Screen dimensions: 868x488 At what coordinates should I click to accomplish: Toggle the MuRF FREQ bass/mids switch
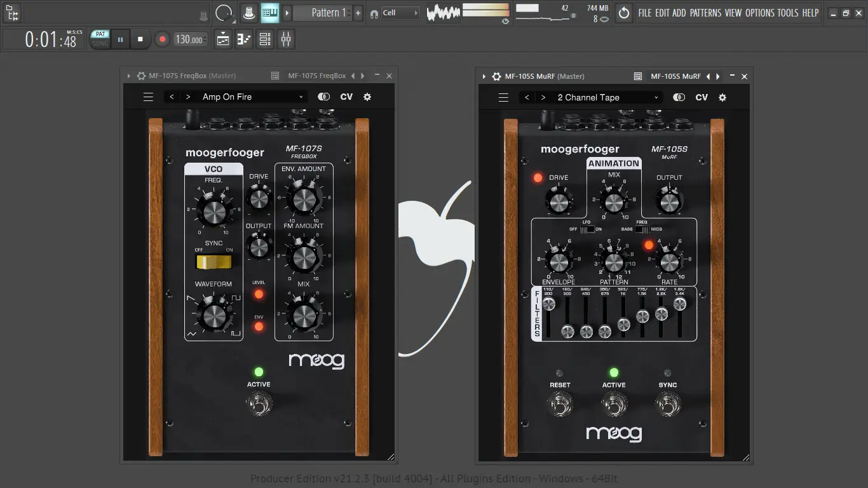click(x=642, y=229)
